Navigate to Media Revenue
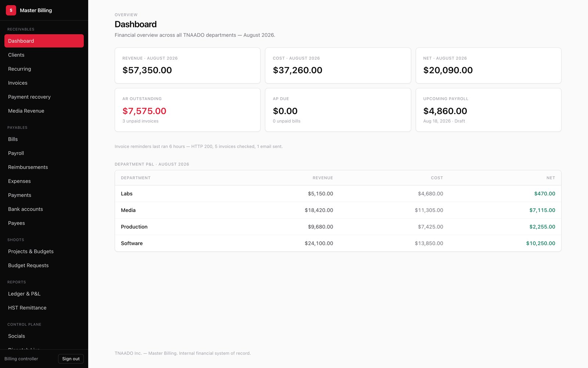This screenshot has width=588, height=368. coord(44,111)
